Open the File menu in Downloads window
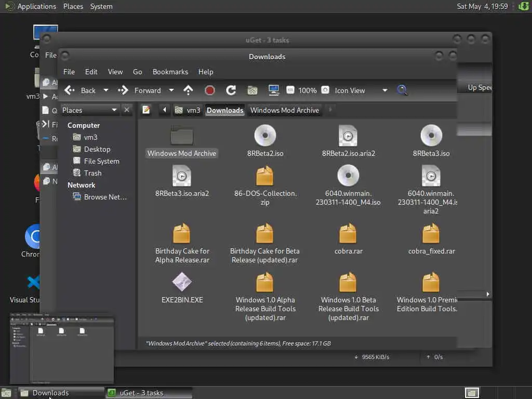 click(69, 72)
